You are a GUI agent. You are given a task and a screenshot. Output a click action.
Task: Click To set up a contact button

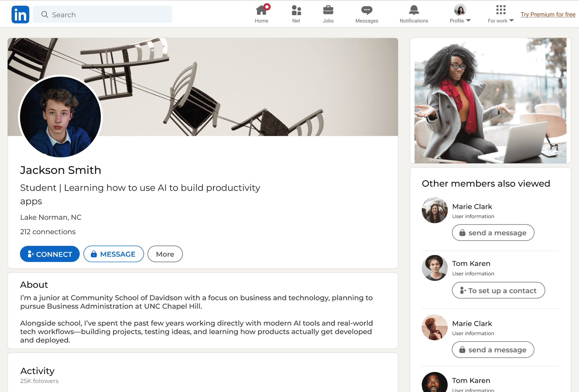point(498,290)
